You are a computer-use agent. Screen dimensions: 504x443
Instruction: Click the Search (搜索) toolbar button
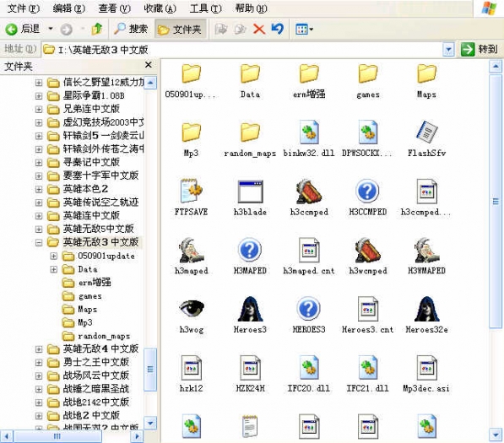pos(131,29)
